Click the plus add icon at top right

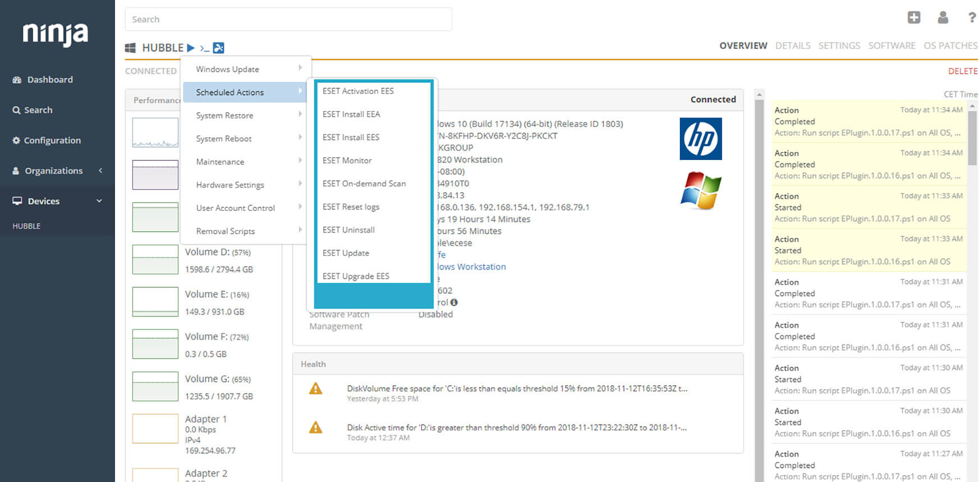click(914, 18)
